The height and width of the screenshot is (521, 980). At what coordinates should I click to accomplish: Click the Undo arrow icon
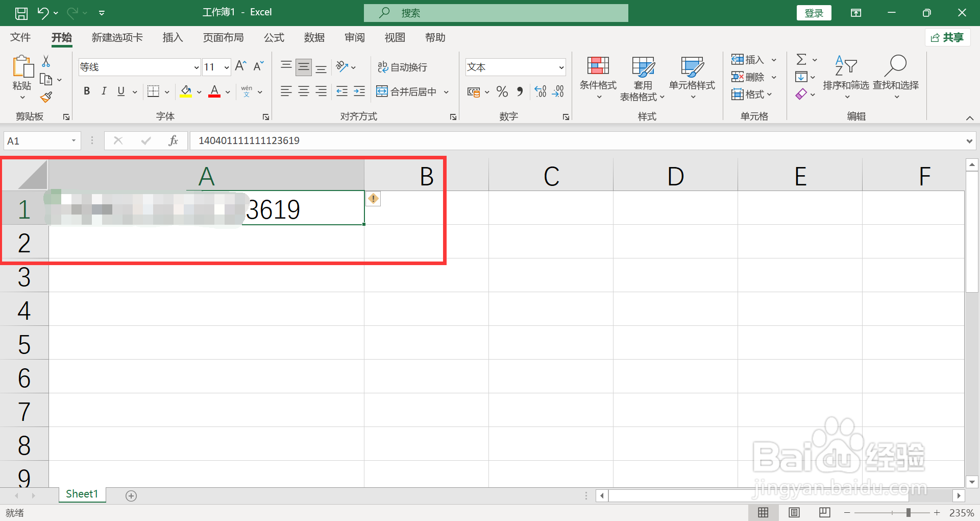tap(43, 13)
